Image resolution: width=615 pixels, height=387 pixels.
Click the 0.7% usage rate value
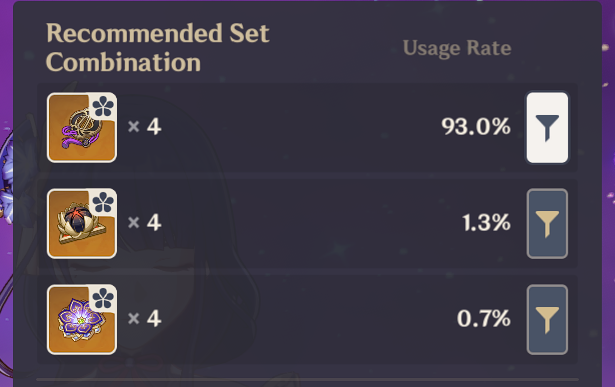(x=484, y=318)
